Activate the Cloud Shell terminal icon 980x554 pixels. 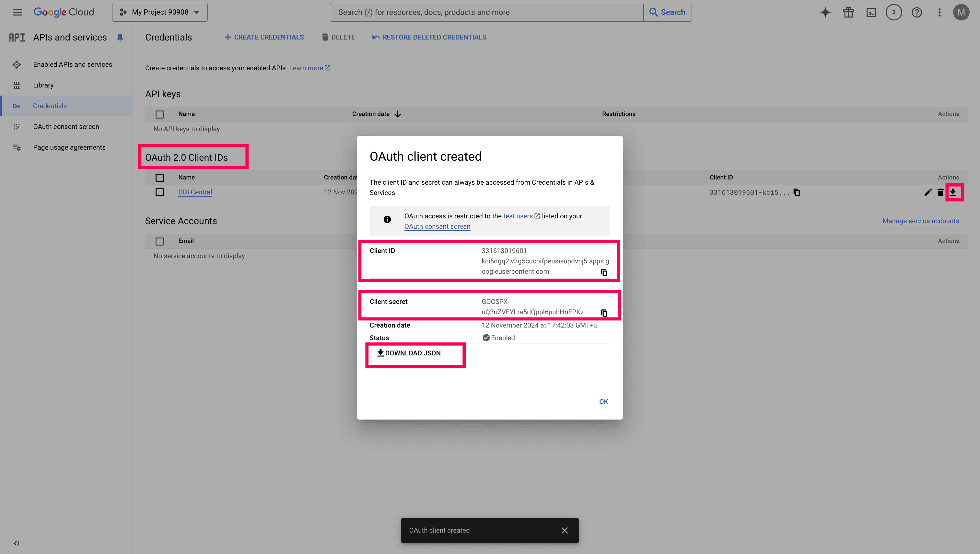click(x=871, y=12)
